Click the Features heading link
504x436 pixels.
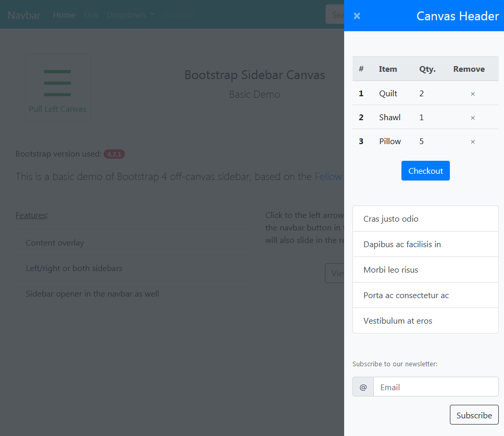coord(30,215)
